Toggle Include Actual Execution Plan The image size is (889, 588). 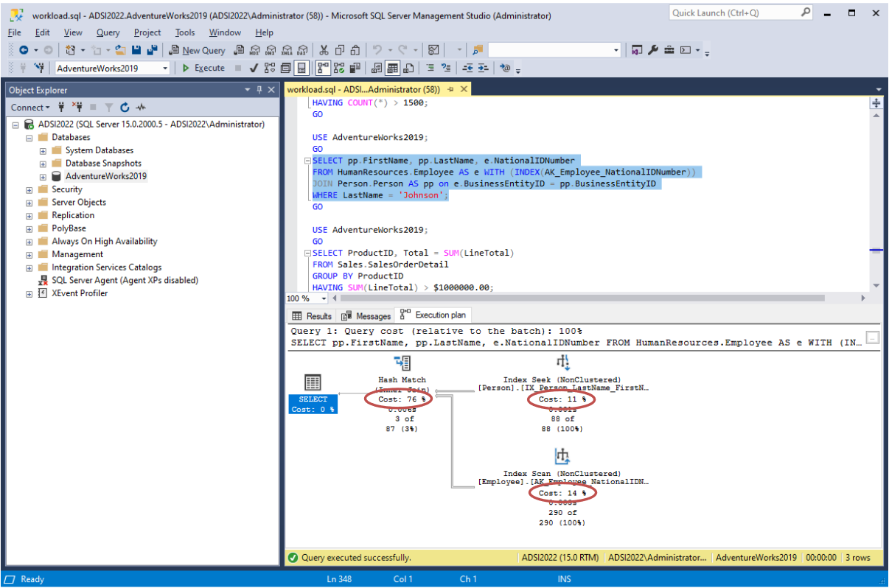point(322,68)
